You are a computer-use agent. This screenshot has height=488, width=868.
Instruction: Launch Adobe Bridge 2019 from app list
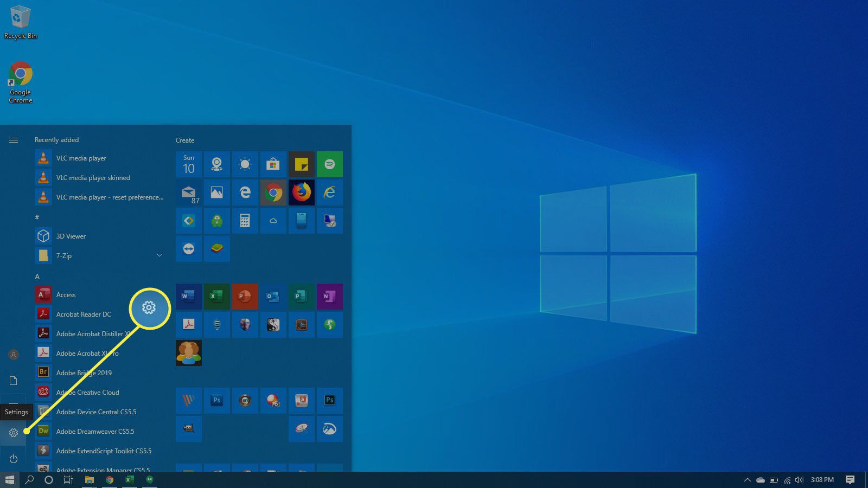[x=99, y=373]
